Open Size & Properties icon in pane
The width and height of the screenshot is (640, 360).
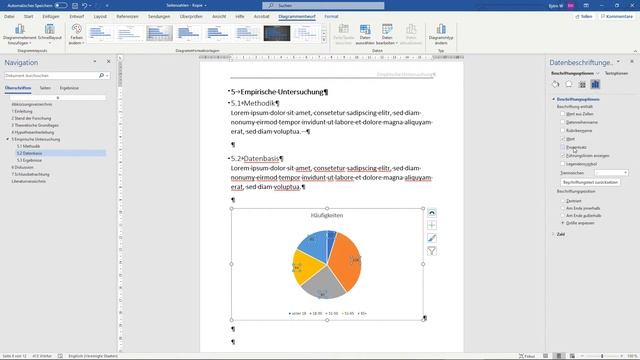(582, 84)
